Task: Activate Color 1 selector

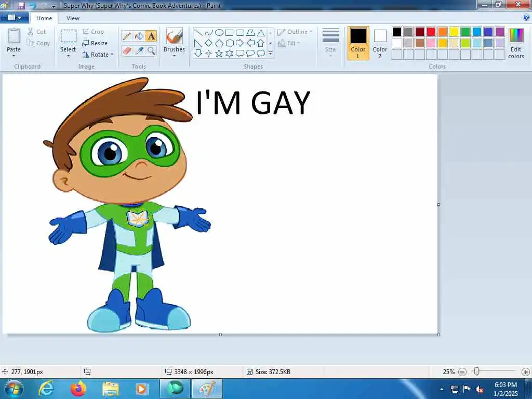Action: point(358,43)
